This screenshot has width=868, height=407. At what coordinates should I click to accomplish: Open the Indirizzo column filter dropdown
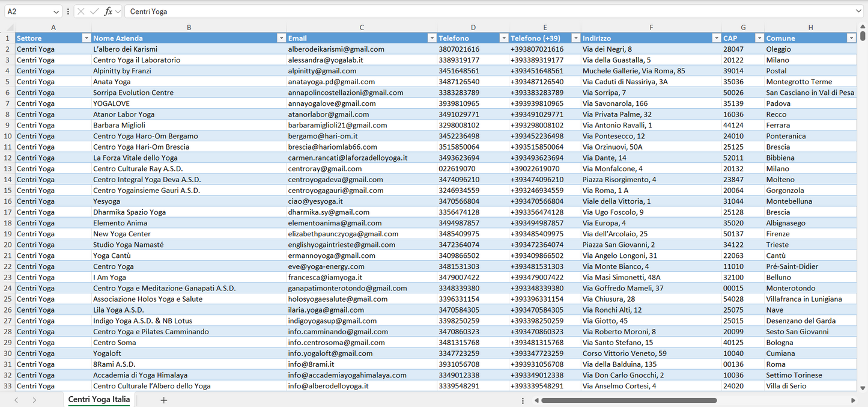pyautogui.click(x=715, y=38)
